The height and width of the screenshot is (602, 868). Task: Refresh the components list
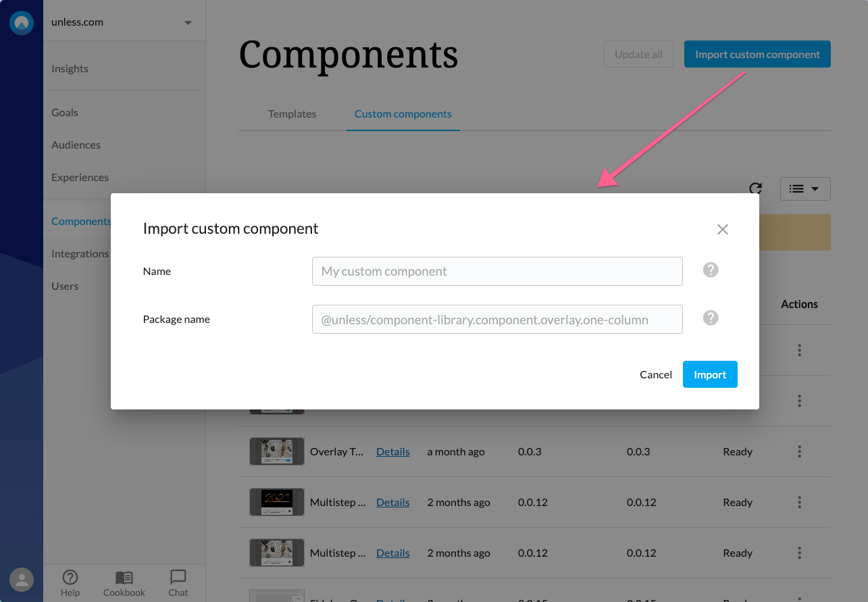pyautogui.click(x=756, y=189)
